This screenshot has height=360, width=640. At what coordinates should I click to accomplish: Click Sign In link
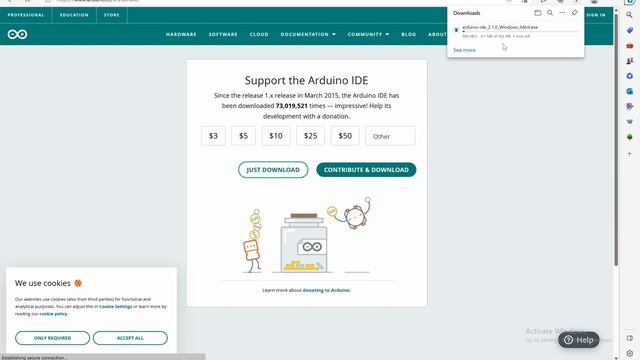[x=596, y=15]
